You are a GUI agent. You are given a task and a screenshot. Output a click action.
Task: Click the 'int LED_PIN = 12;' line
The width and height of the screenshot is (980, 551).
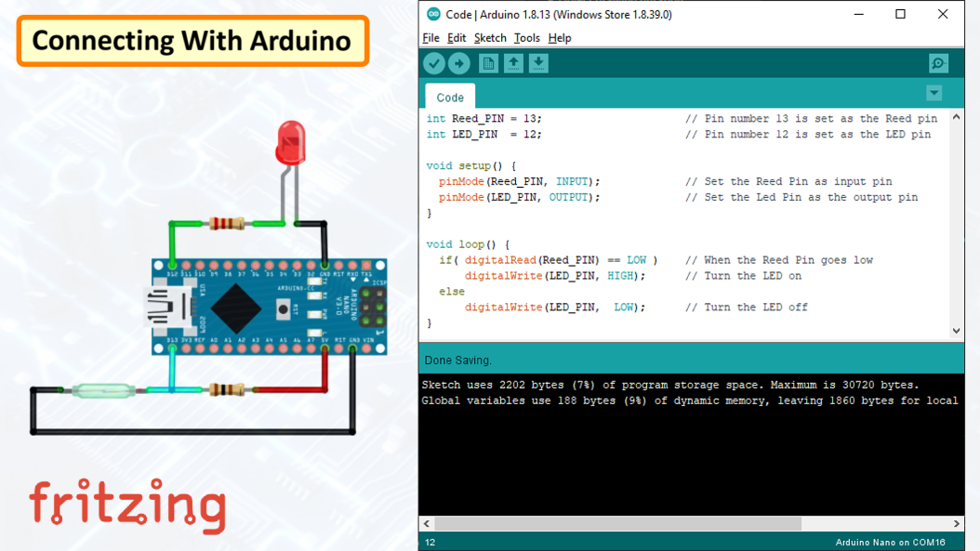(483, 135)
